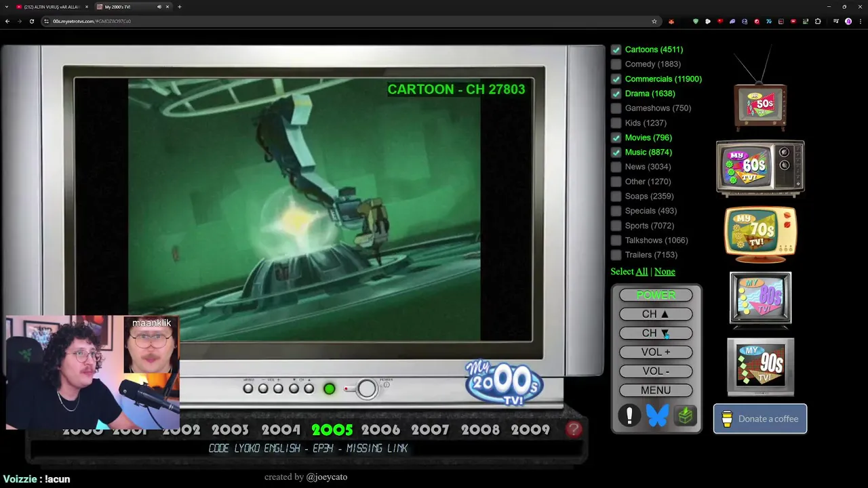The height and width of the screenshot is (488, 868).
Task: Uncheck the Drama category checkbox
Action: pyautogui.click(x=616, y=94)
